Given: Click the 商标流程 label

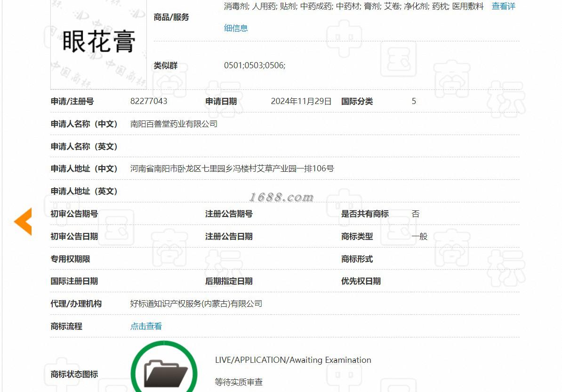Looking at the screenshot, I should click(66, 327).
